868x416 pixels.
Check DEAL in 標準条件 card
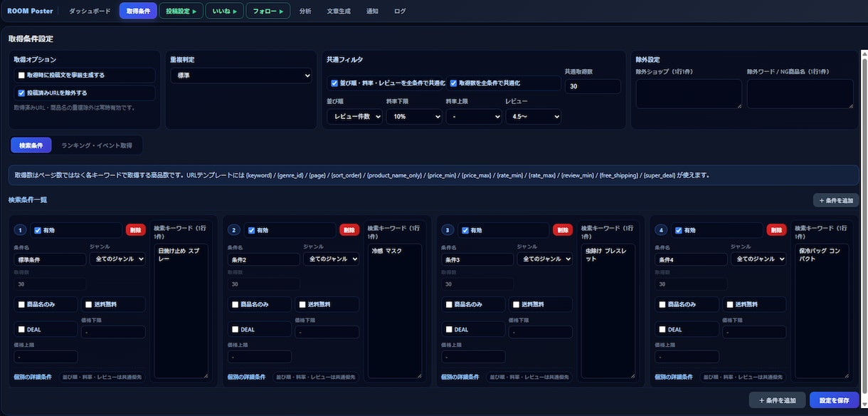(21, 330)
